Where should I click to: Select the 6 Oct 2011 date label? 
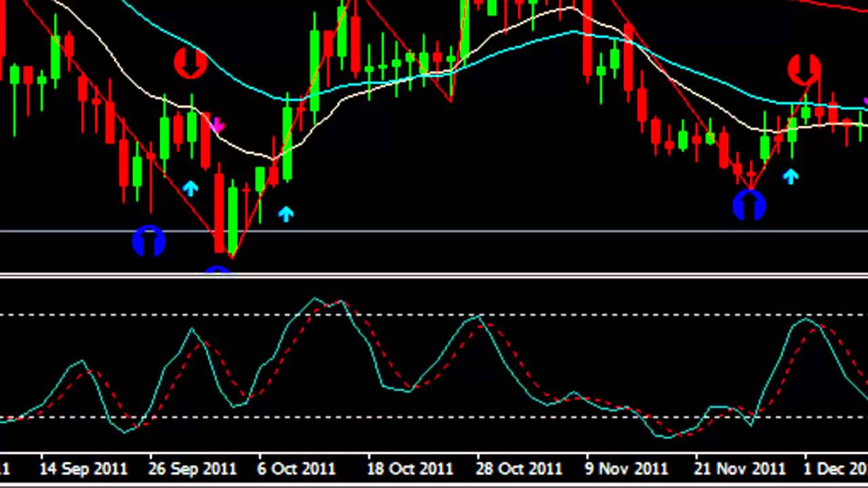coord(296,468)
